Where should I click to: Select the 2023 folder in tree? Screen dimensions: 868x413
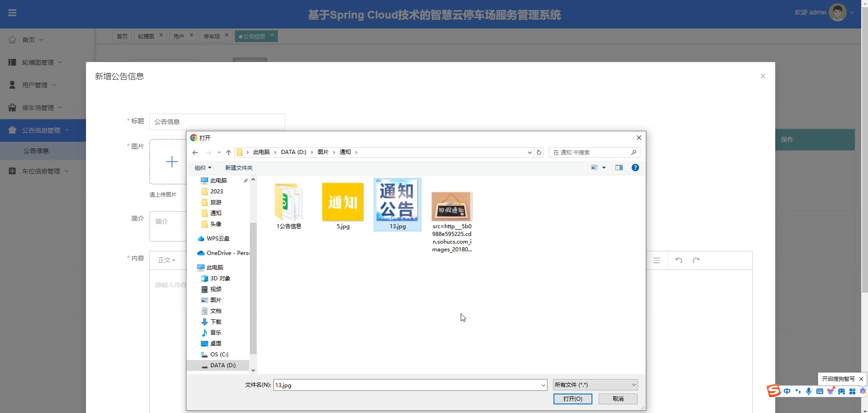(x=216, y=192)
